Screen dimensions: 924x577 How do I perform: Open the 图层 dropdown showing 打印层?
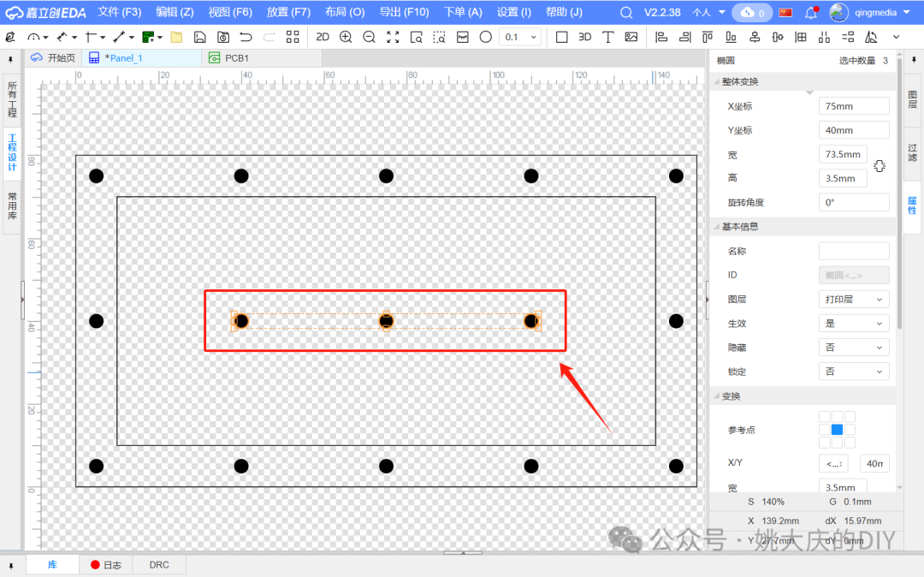pos(854,300)
